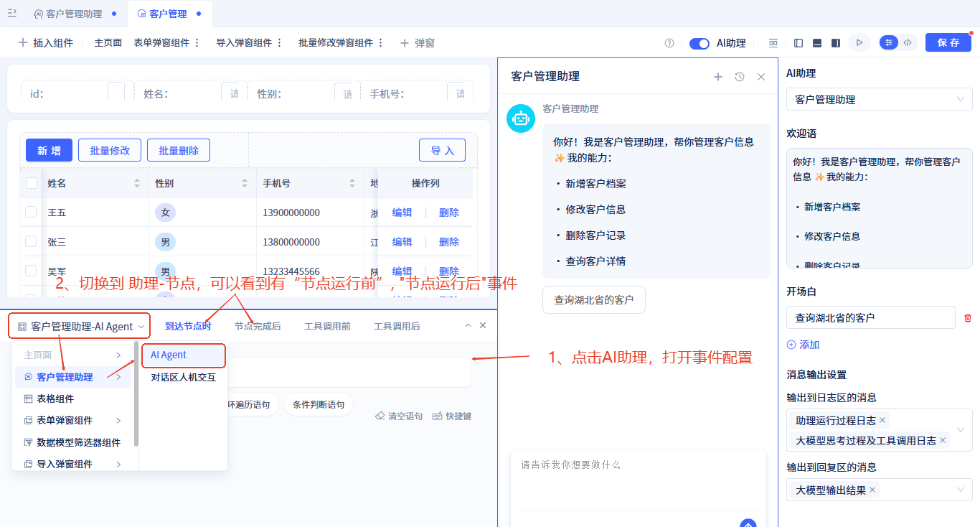Toggle the AI助理 switch

699,43
